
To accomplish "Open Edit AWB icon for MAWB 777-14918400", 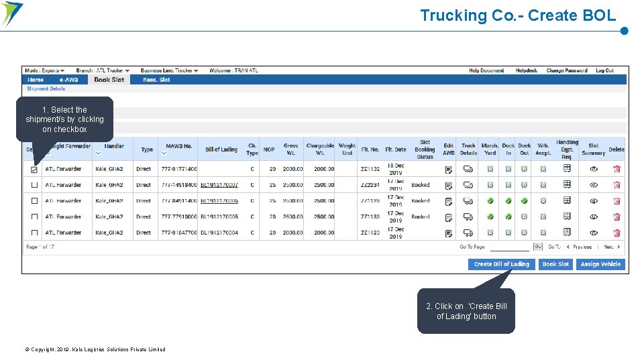I will 449,186.
